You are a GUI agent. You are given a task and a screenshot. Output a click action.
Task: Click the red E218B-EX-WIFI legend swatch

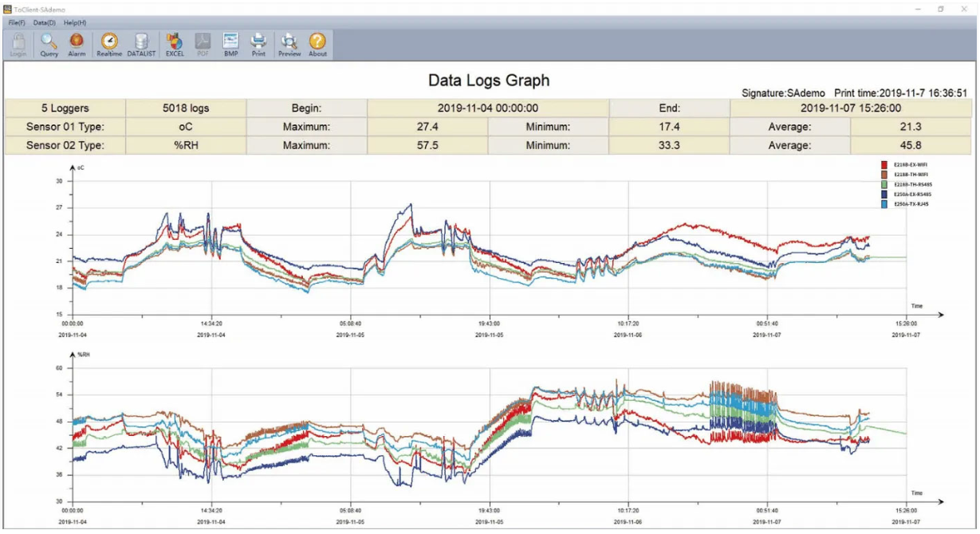884,164
